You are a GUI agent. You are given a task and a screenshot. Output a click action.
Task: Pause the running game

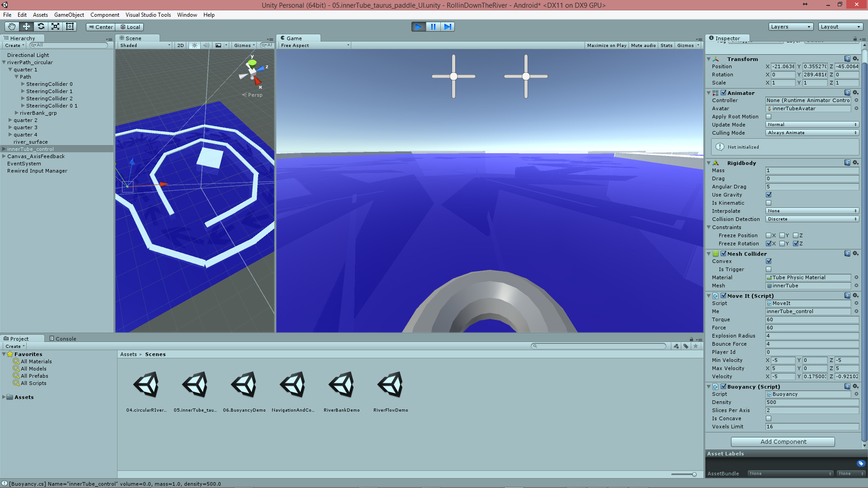(x=433, y=27)
